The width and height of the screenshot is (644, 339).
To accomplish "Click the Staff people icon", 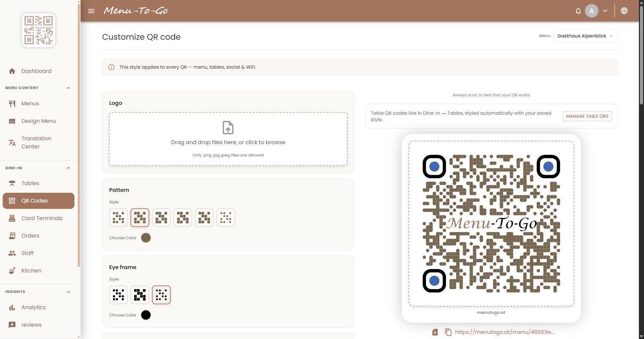I will click(12, 253).
